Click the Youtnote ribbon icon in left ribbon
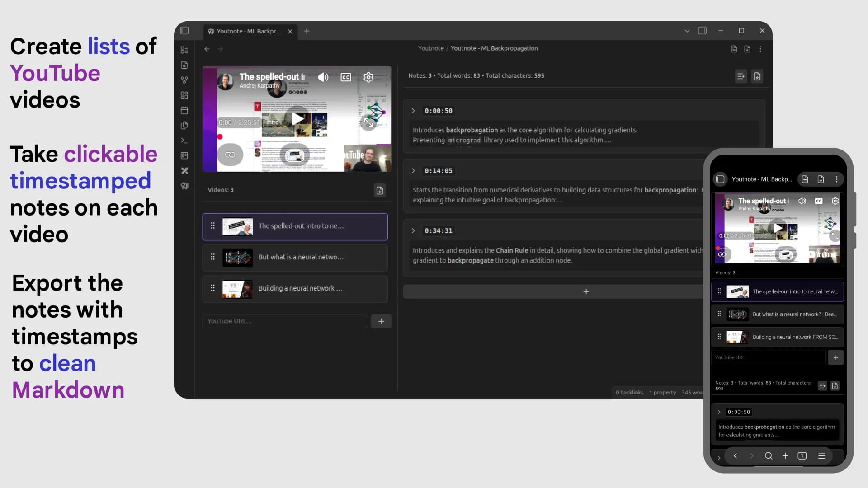Screen dimensions: 868x488 tap(184, 186)
